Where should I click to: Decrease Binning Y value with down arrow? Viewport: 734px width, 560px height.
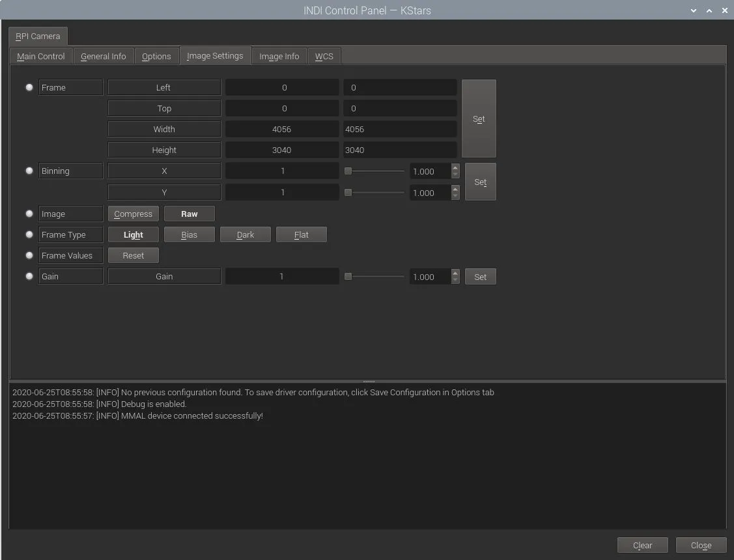pyautogui.click(x=455, y=196)
